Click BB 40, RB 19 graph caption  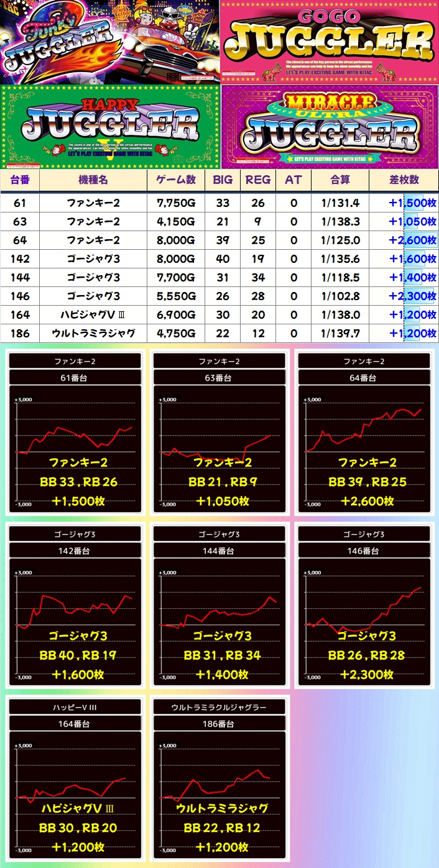click(x=78, y=656)
